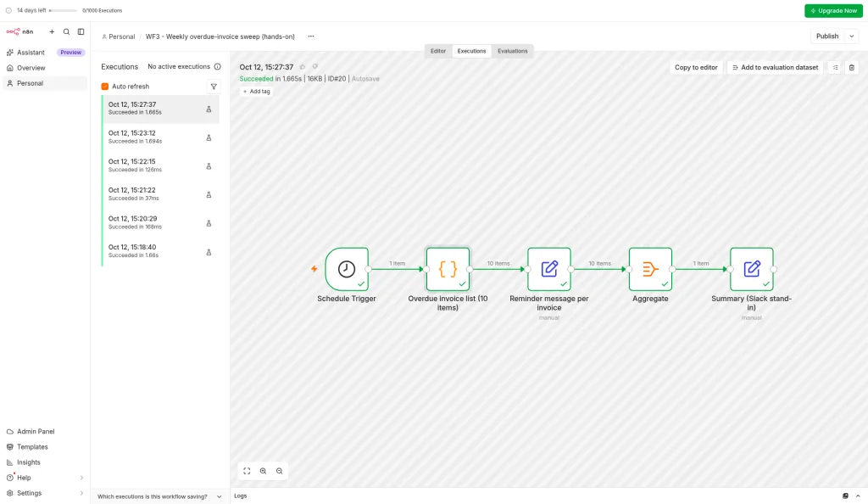Click flask icon on 15:23:12 execution row
The width and height of the screenshot is (868, 504).
(x=209, y=138)
